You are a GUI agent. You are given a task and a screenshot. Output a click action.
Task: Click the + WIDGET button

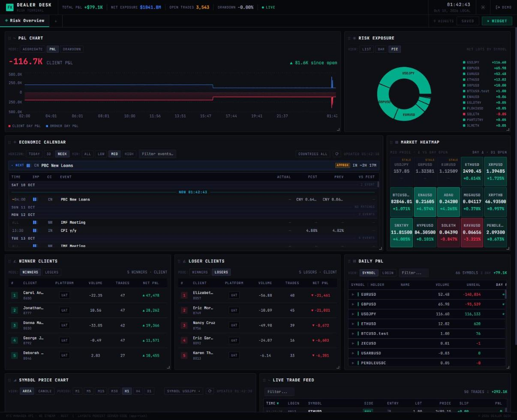(x=497, y=21)
